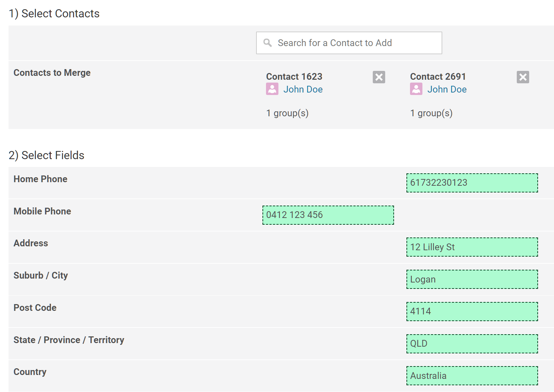The image size is (554, 392).
Task: Open the John Doe link under Contact 1623
Action: [x=303, y=89]
